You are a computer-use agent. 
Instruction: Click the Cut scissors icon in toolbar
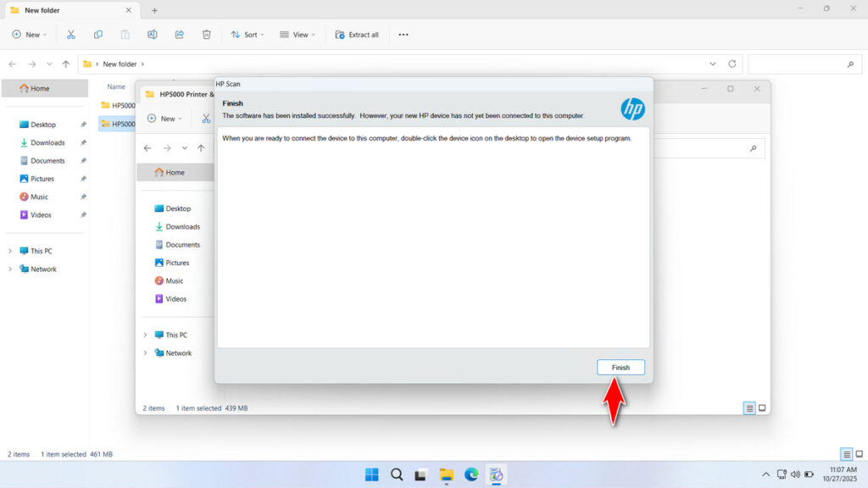click(71, 35)
